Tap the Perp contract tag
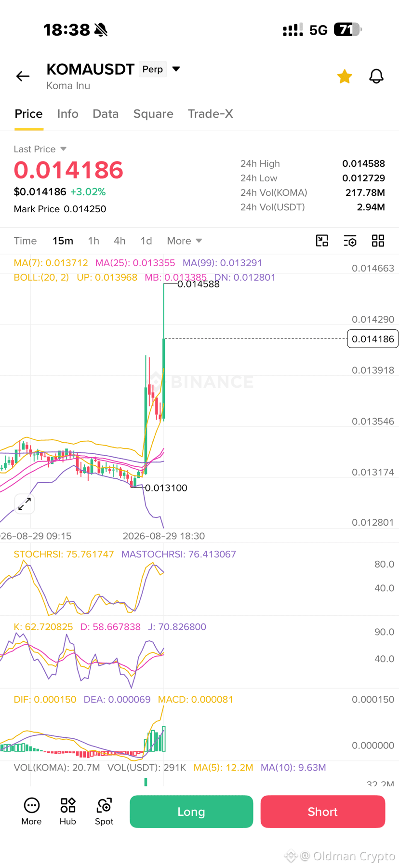 pos(153,69)
